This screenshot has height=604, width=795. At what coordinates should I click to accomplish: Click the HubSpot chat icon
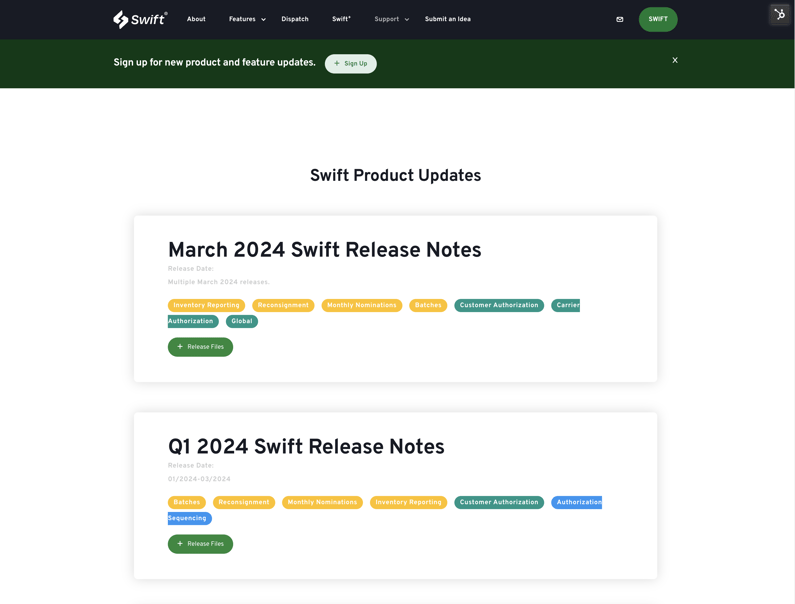[780, 14]
